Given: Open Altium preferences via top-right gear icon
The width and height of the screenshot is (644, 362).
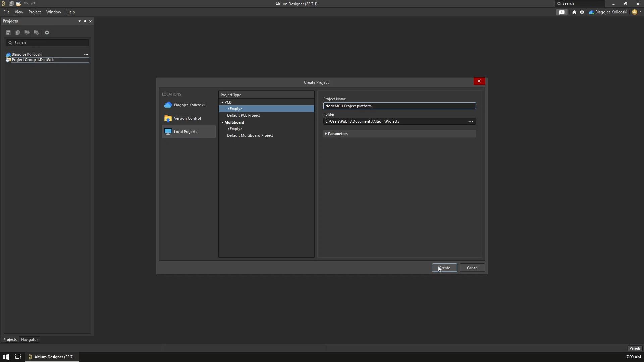Looking at the screenshot, I should coord(582,12).
